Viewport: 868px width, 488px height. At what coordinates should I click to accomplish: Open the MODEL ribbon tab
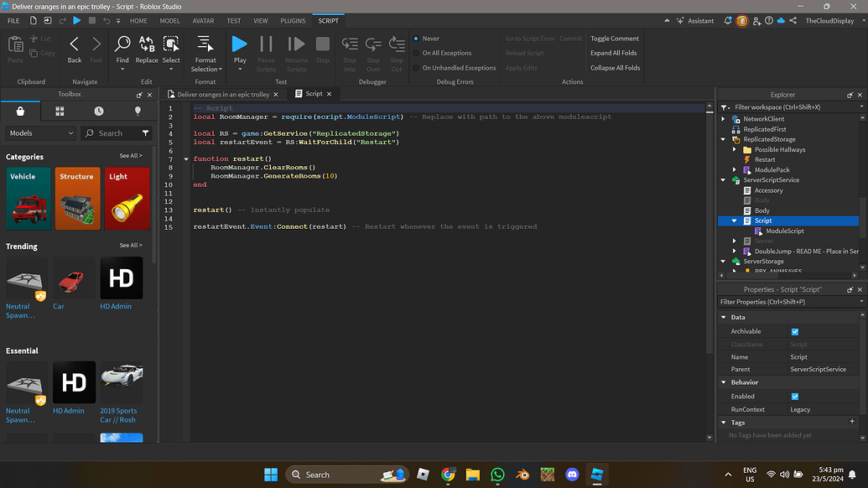coord(169,20)
